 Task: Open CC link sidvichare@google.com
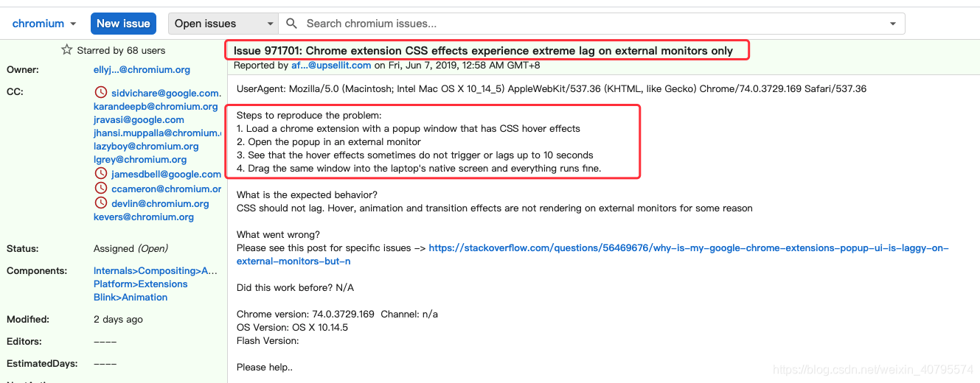(x=166, y=93)
